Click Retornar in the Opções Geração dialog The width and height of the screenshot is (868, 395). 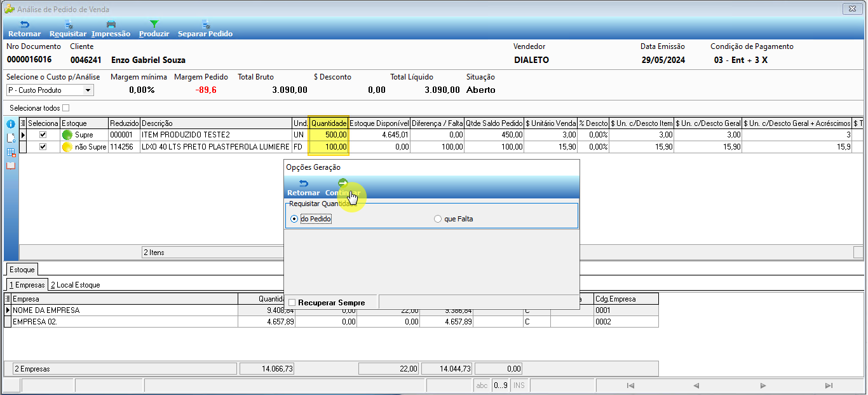(x=304, y=188)
